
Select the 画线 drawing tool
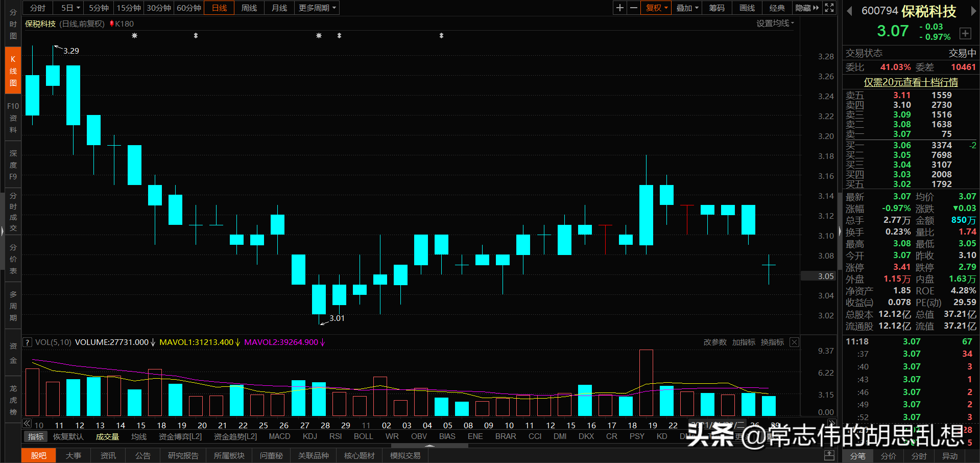coord(746,8)
